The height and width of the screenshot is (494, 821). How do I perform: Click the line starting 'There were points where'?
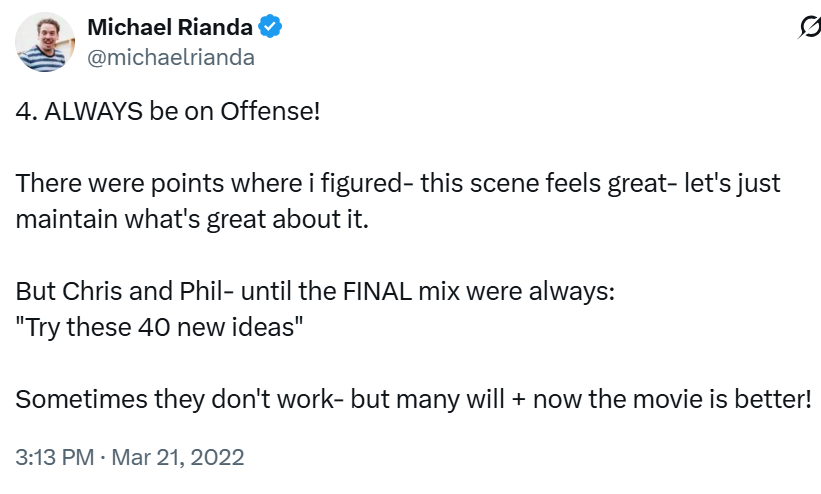pyautogui.click(x=398, y=184)
